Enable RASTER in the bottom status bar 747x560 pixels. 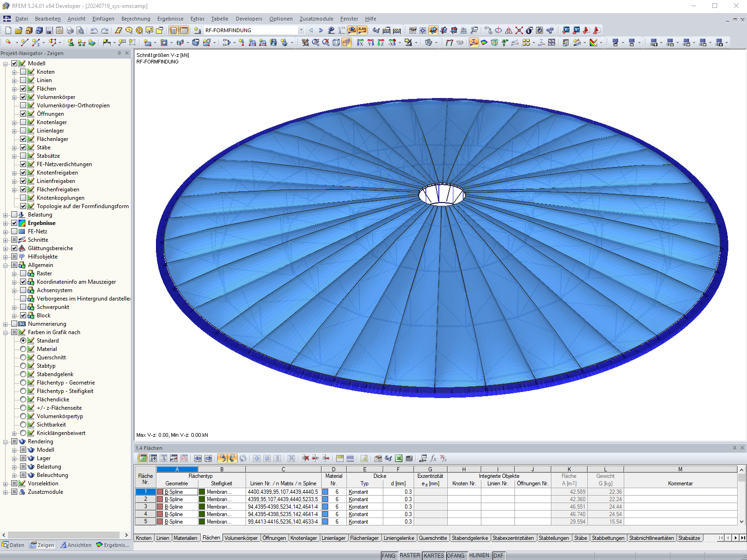tap(409, 555)
